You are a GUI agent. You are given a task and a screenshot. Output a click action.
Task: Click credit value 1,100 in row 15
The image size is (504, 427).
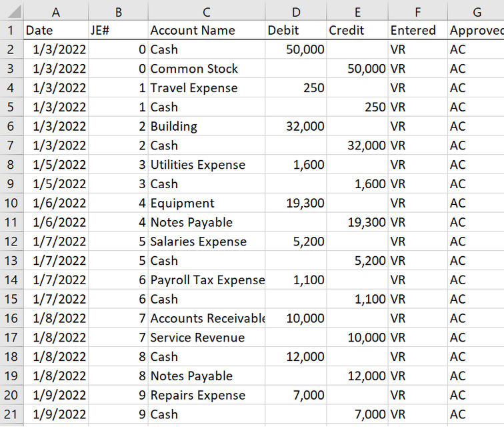point(357,299)
